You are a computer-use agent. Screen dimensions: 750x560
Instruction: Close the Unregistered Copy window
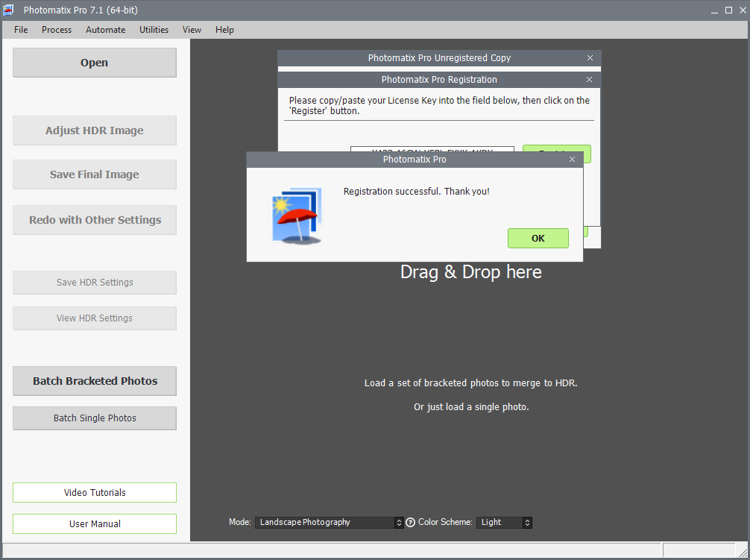tap(590, 58)
